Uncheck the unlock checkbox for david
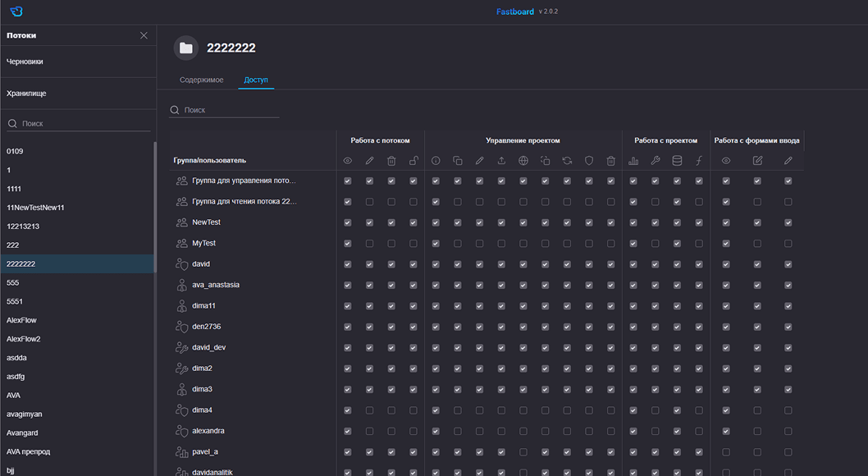The image size is (868, 476). [x=413, y=264]
